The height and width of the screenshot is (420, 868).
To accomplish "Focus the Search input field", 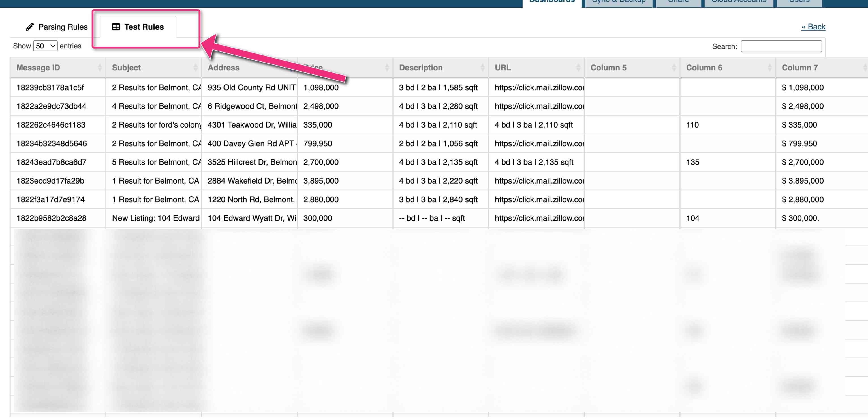I will (x=781, y=46).
